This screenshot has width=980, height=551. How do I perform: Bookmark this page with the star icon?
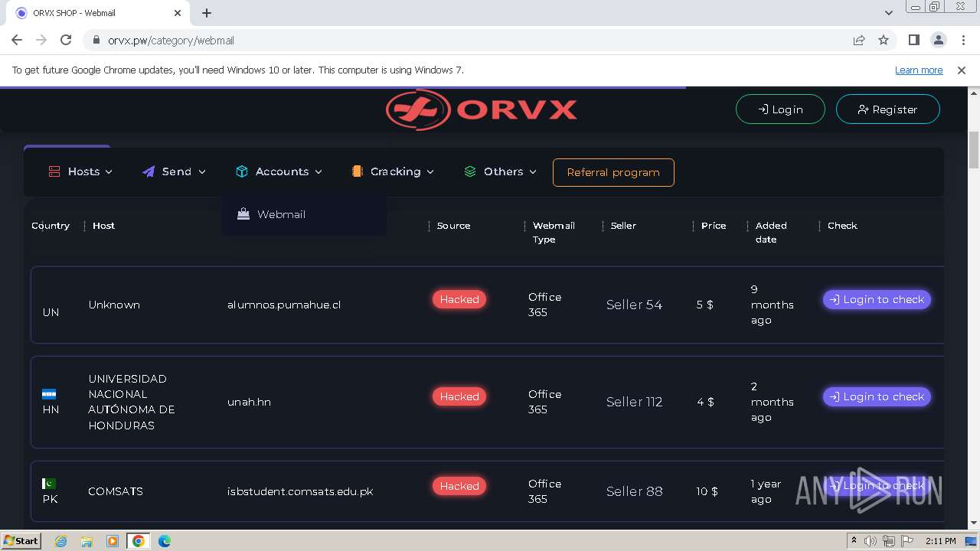(884, 40)
